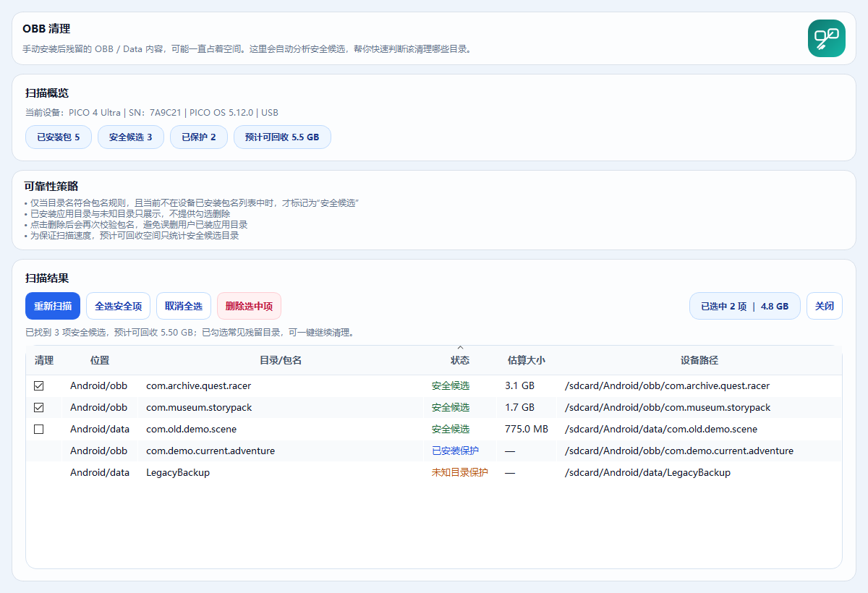Click the path /sdcard/Android/obb/com.demo.current.adventure
This screenshot has height=593, width=868.
click(x=679, y=451)
